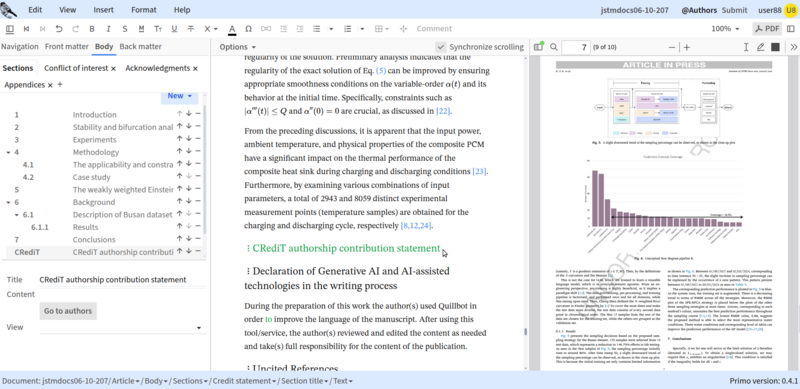
Task: Apply bold formatting
Action: coord(92,29)
